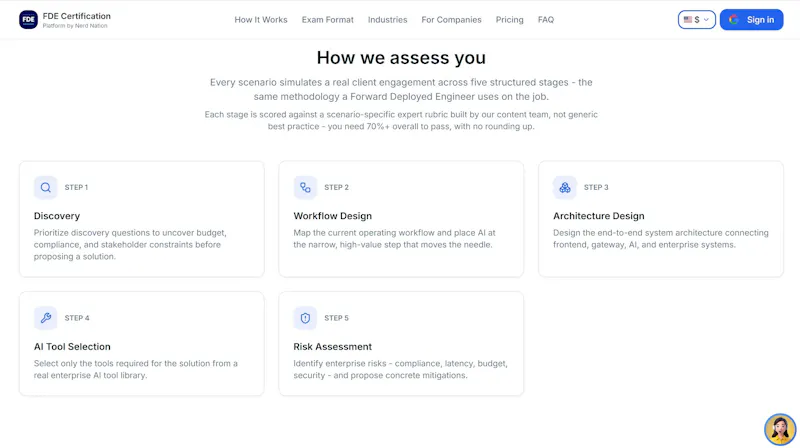The width and height of the screenshot is (800, 448).
Task: Click the Architecture Design cubes icon
Action: (x=565, y=187)
